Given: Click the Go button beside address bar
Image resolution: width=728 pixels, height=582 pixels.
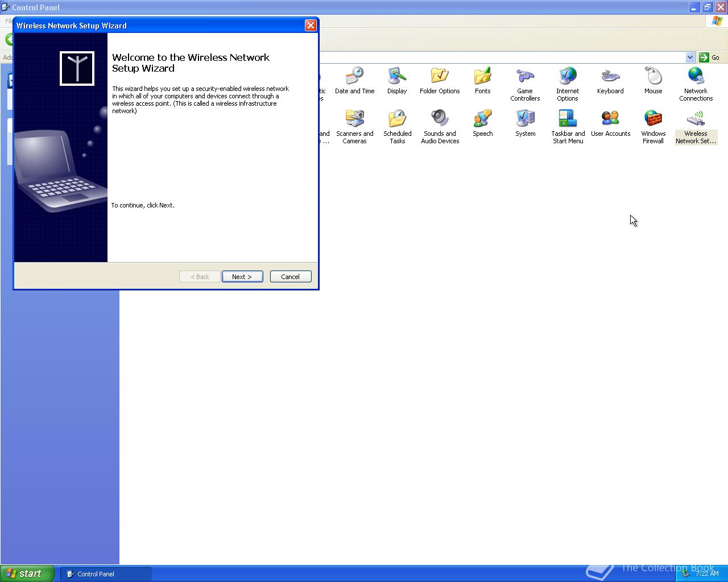Looking at the screenshot, I should (709, 57).
